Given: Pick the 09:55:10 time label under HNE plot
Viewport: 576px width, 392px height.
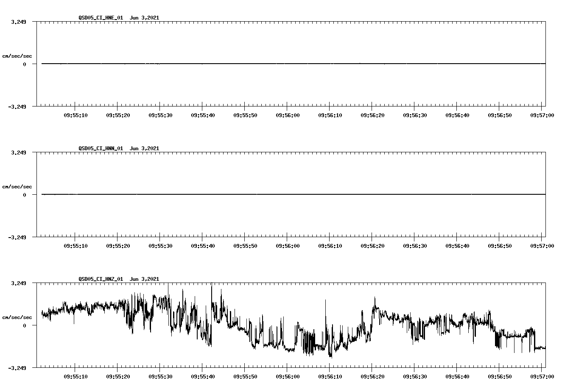Looking at the screenshot, I should point(75,115).
